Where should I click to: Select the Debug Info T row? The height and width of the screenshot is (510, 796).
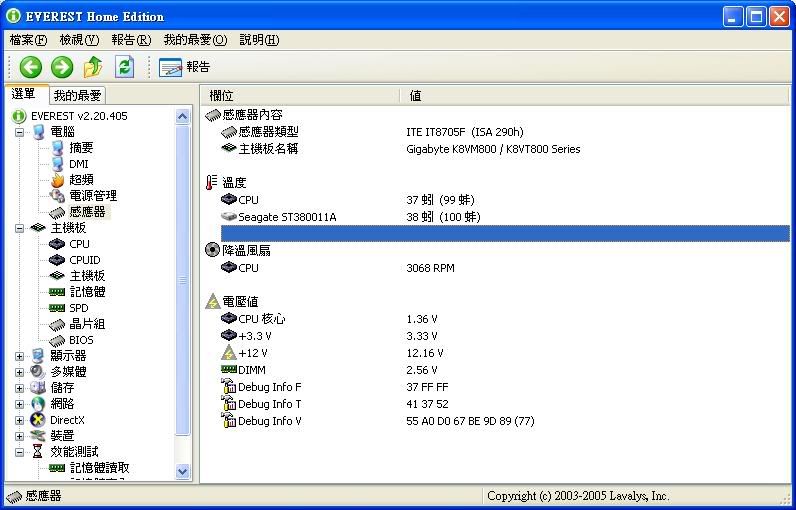[x=505, y=404]
